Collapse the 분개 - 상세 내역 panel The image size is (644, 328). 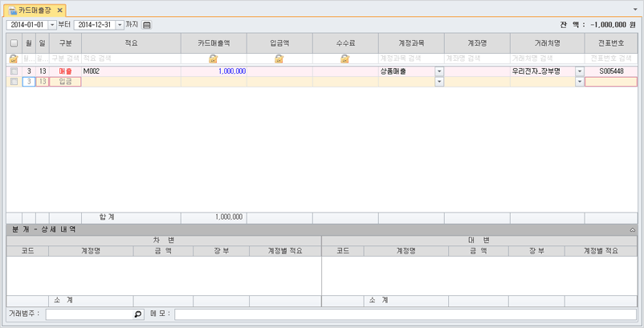[x=633, y=230]
